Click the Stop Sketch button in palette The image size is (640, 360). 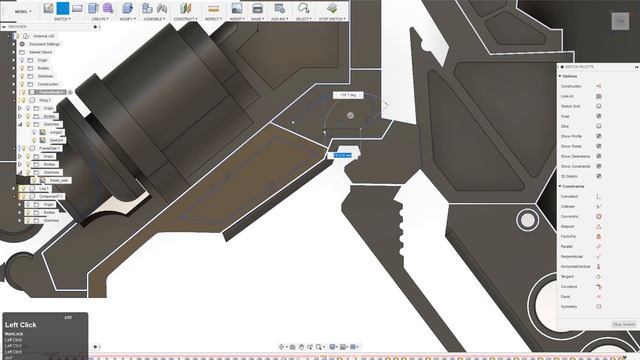624,324
